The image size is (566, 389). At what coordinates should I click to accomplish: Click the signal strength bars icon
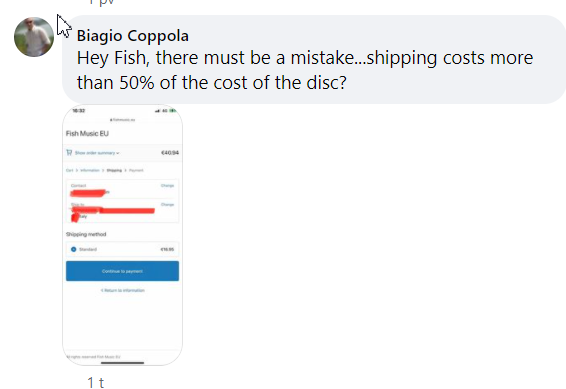pos(157,111)
